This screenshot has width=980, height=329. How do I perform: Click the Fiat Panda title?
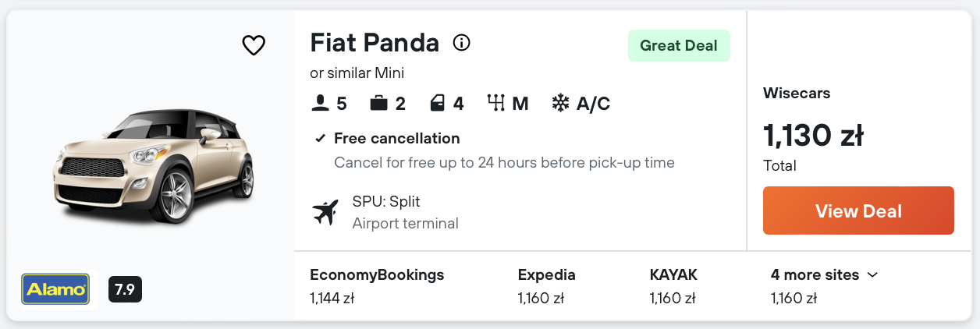(x=375, y=43)
